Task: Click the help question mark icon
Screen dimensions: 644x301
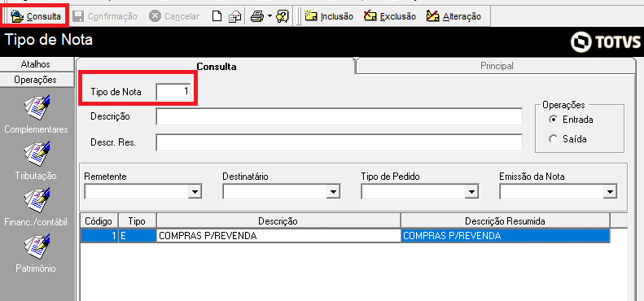Action: click(x=283, y=16)
